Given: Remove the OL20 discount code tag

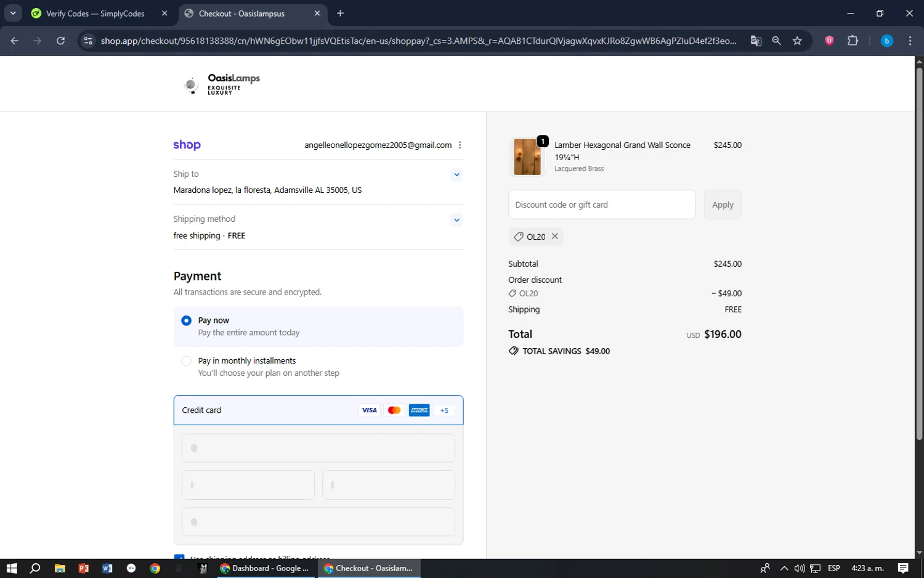Looking at the screenshot, I should [554, 237].
